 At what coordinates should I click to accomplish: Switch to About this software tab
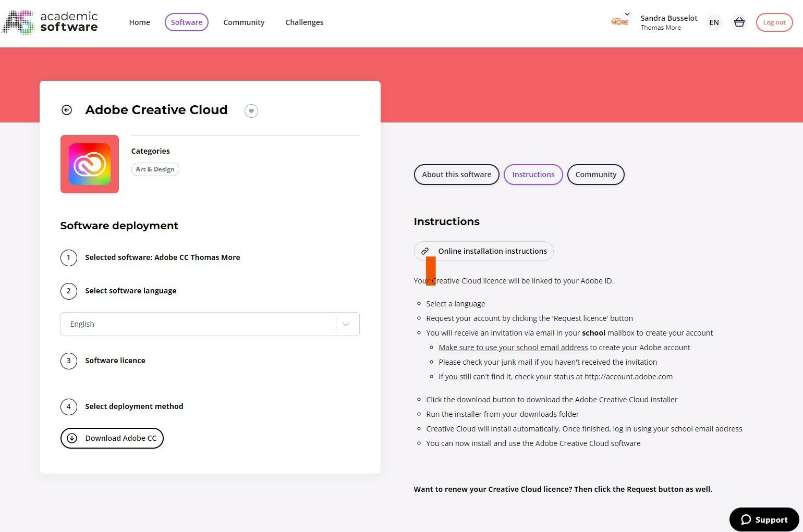456,175
